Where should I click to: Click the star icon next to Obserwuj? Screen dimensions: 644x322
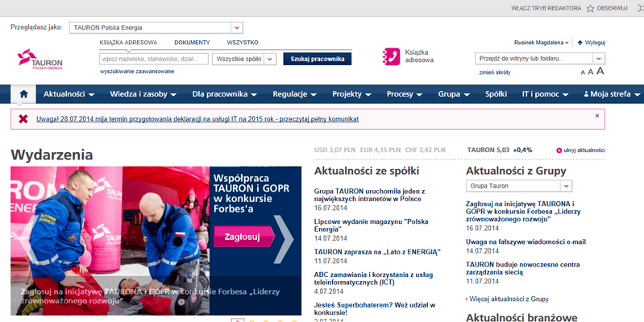590,8
